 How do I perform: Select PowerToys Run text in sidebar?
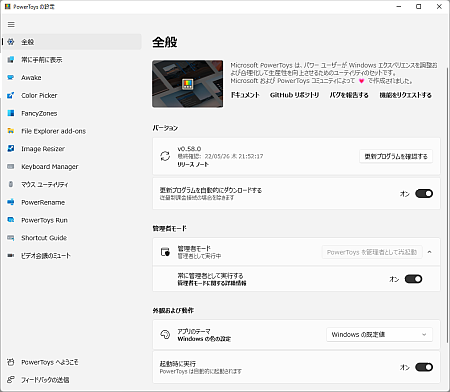click(x=44, y=220)
